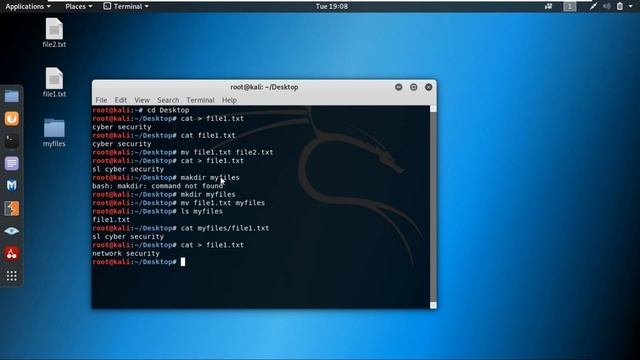Click the active prompt cursor in terminal
The width and height of the screenshot is (640, 360).
(x=183, y=262)
